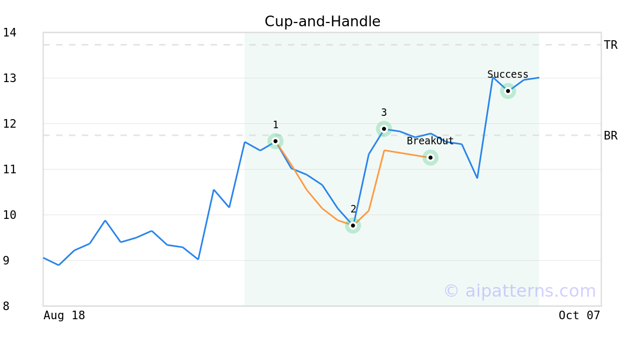Click the circle marker under label 3
The width and height of the screenshot is (644, 338).
(384, 129)
